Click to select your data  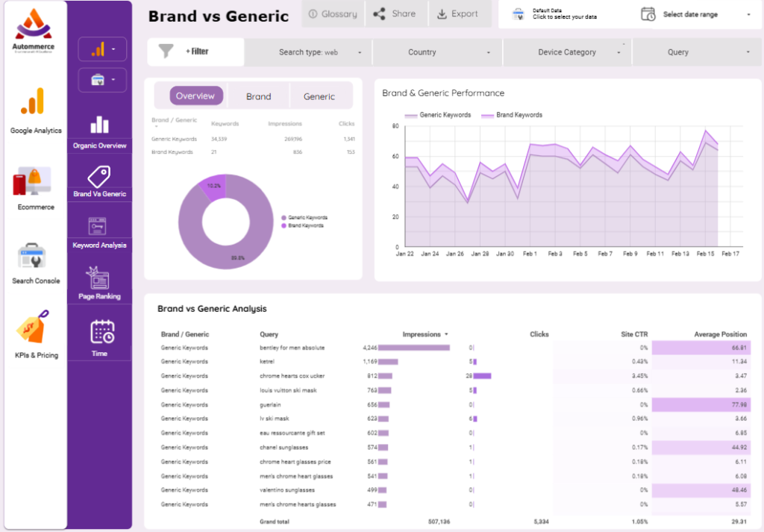pos(564,17)
